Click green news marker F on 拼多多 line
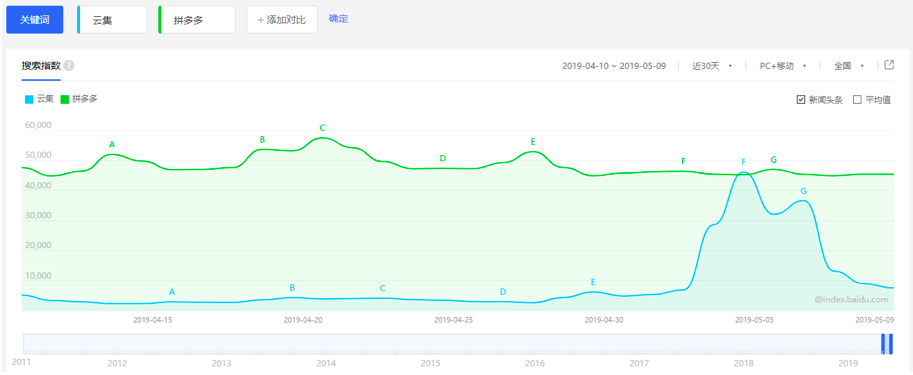Screen dimensions: 913x375 (x=684, y=161)
